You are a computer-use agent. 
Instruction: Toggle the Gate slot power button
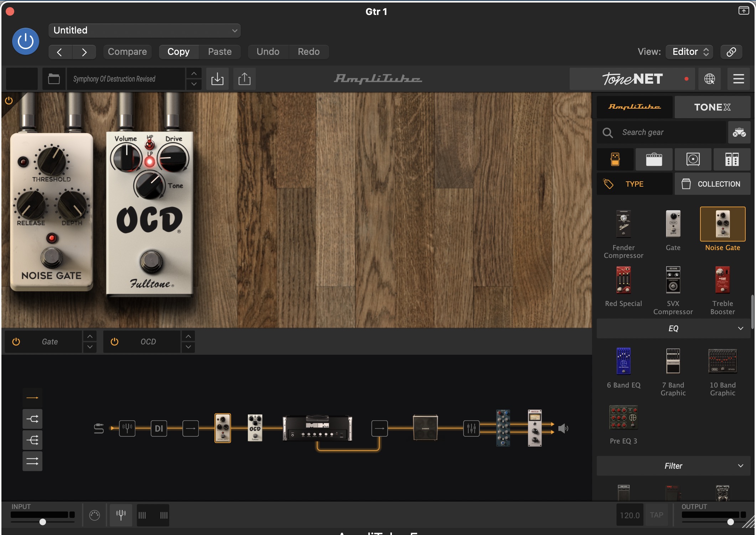[x=16, y=342]
